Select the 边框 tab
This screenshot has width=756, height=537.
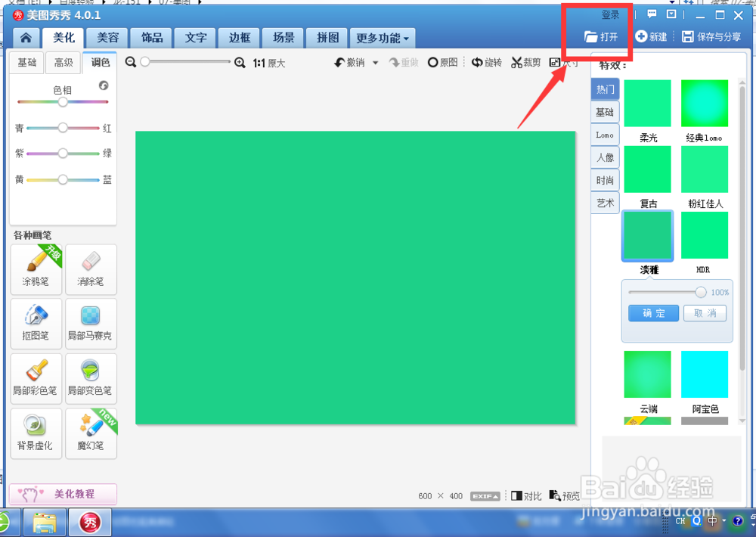point(240,38)
